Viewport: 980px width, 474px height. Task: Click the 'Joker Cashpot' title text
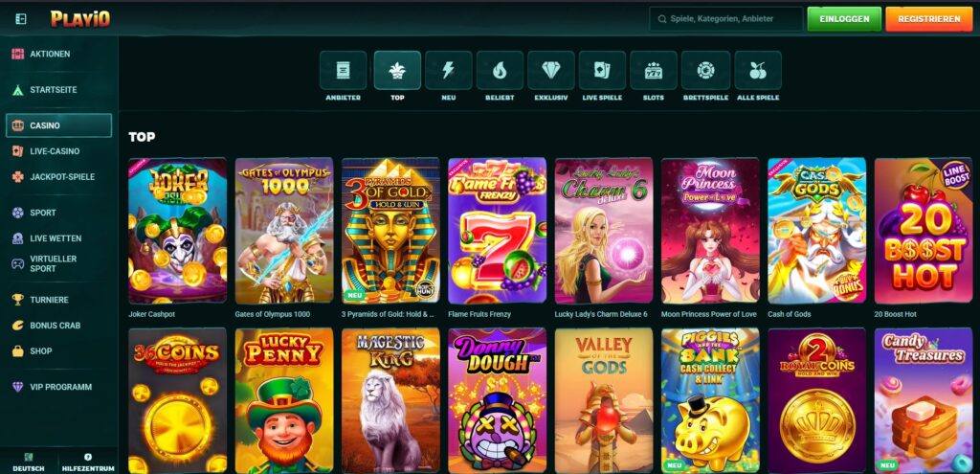point(152,314)
